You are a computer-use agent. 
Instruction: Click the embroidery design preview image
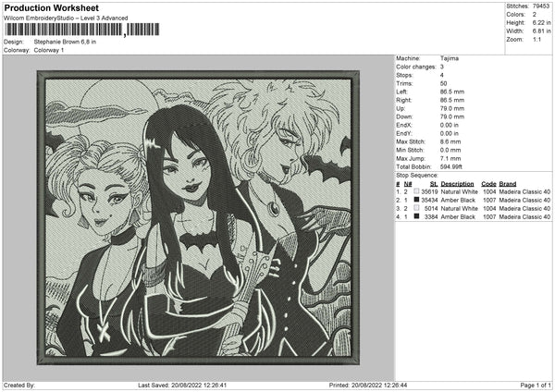click(x=198, y=217)
